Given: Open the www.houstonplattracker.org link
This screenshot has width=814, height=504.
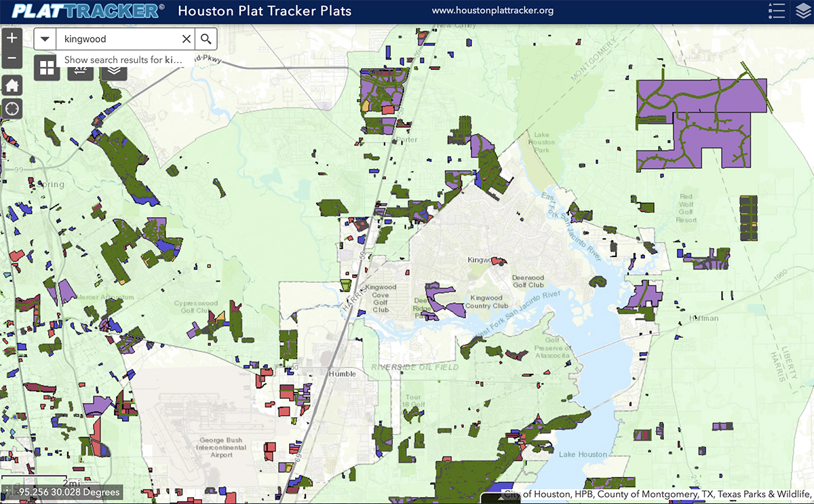Looking at the screenshot, I should (x=493, y=11).
